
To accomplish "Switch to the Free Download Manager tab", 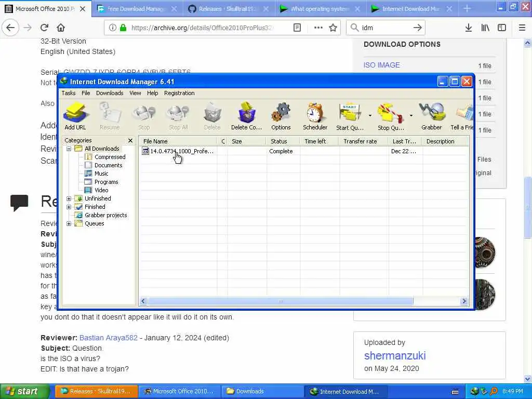I will pos(138,9).
